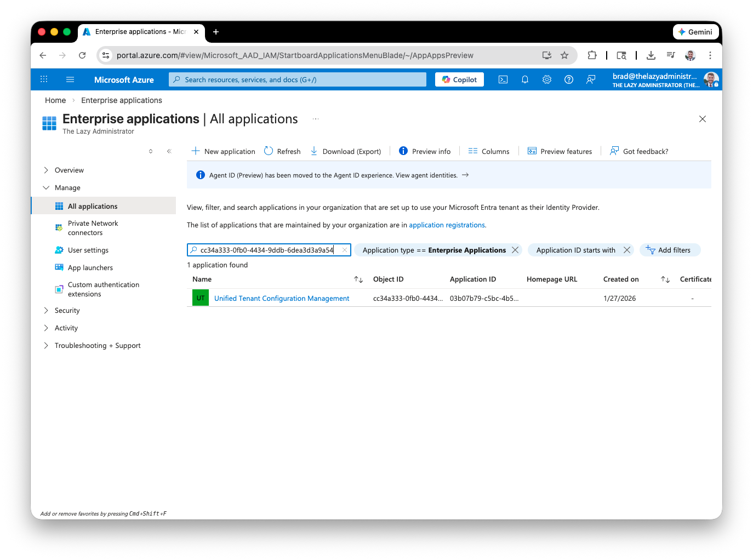Screen dimensions: 753x560
Task: Open the notifications bell
Action: [x=524, y=79]
